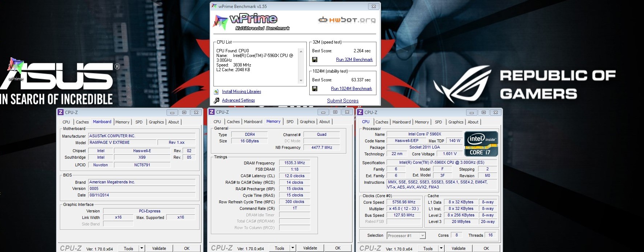Switch to Caches tab in Mainboard CPU-Z window
Screen dimensions: 644x252
pyautogui.click(x=82, y=122)
